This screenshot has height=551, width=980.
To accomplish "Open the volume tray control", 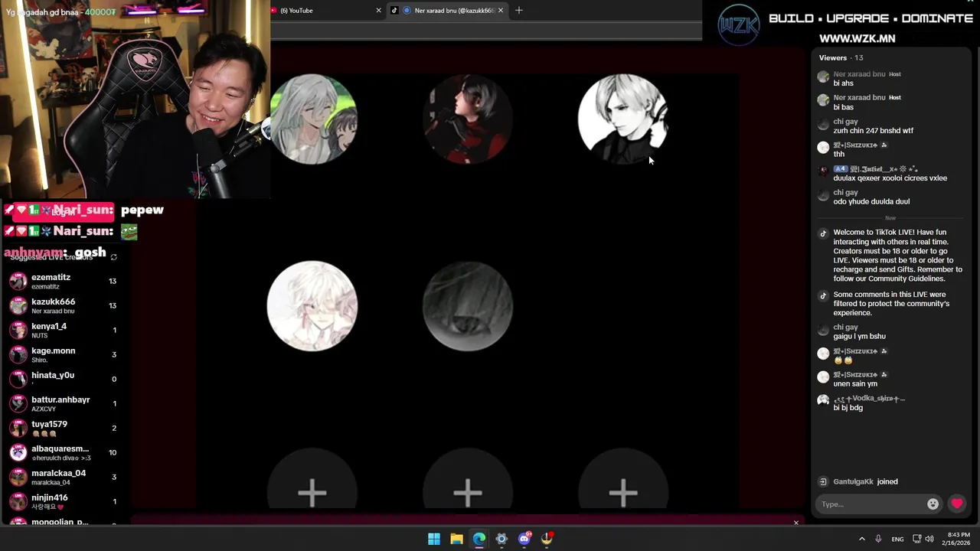I will pos(929,539).
